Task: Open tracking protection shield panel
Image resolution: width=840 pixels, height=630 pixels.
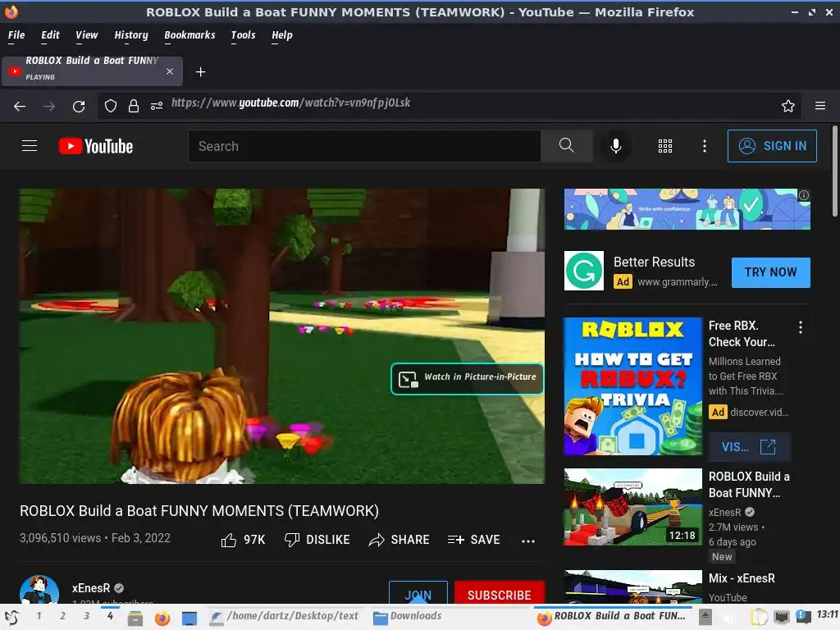Action: (111, 106)
